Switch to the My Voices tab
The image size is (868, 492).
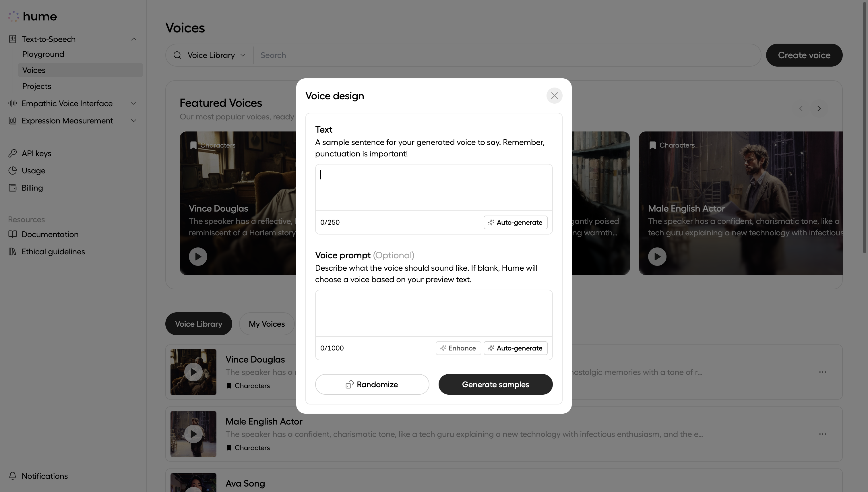(x=267, y=324)
